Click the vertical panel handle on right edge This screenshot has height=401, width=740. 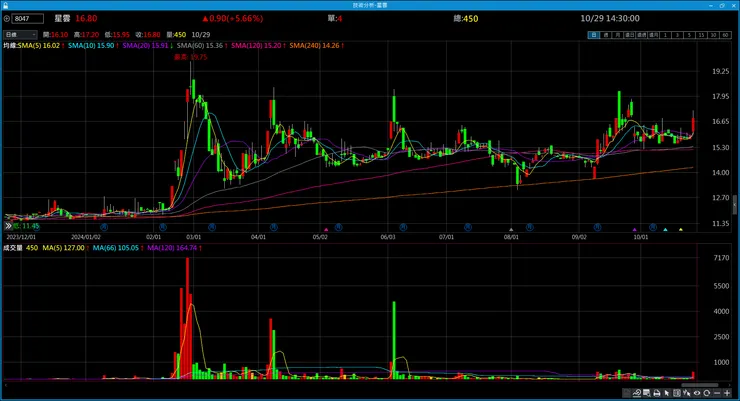pos(735,205)
